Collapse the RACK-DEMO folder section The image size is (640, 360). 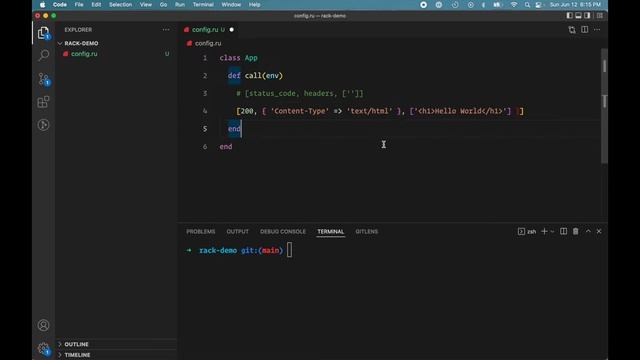click(x=81, y=43)
